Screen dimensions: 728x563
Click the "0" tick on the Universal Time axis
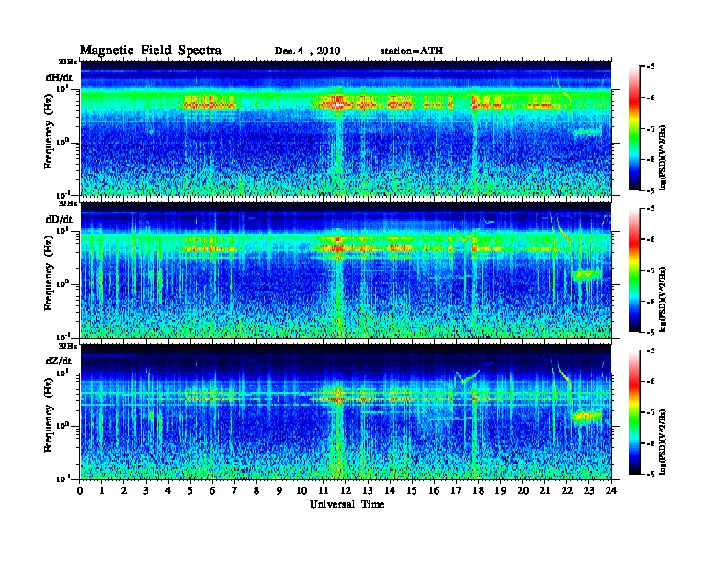click(80, 491)
